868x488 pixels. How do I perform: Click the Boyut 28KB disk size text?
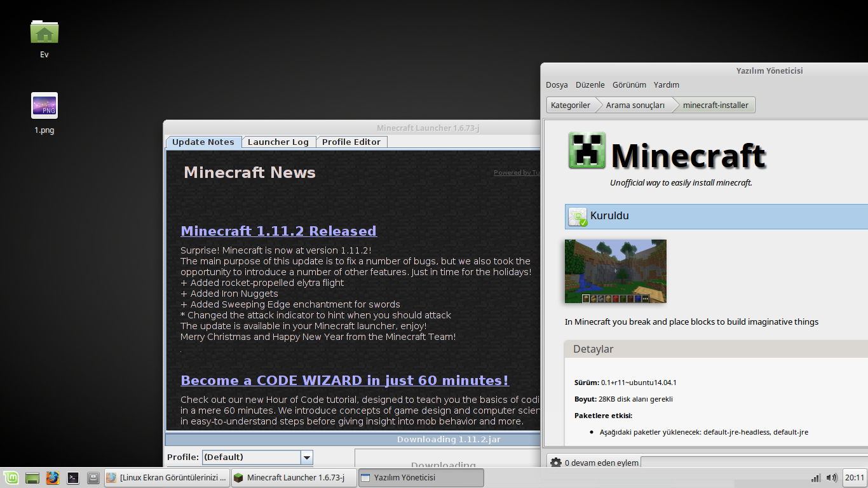coord(623,399)
